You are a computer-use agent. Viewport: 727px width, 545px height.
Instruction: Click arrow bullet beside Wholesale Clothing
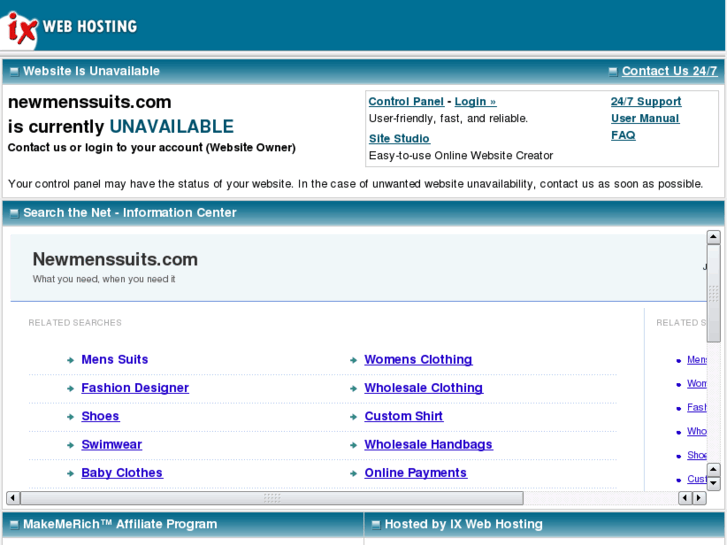[x=353, y=388]
